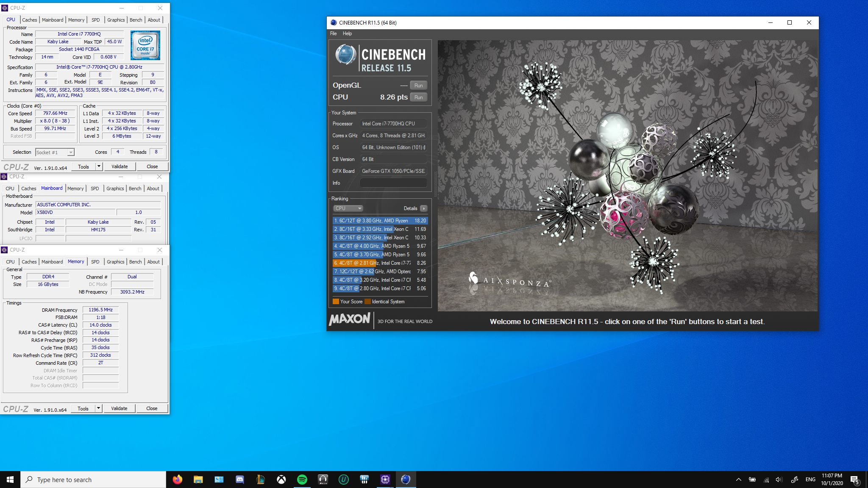Open the Xbox app on taskbar
This screenshot has height=488, width=868.
click(281, 480)
